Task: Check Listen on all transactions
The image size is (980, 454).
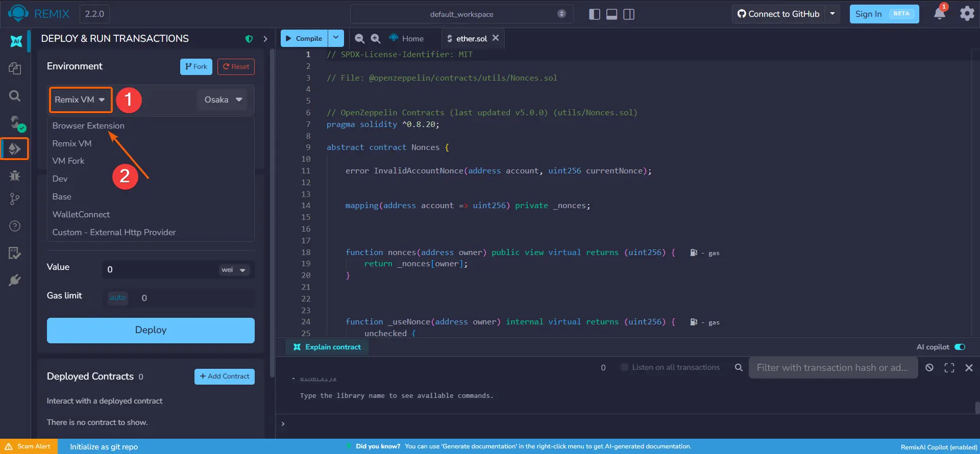Action: 624,367
